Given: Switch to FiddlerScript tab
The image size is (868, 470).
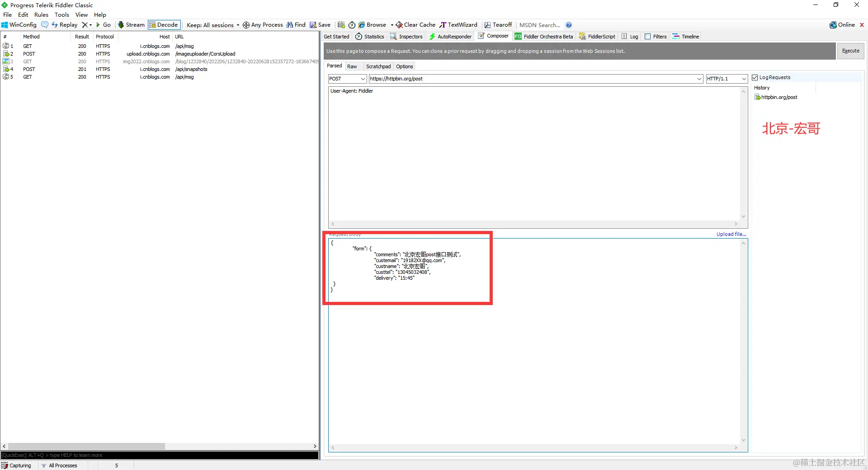Looking at the screenshot, I should [x=597, y=37].
